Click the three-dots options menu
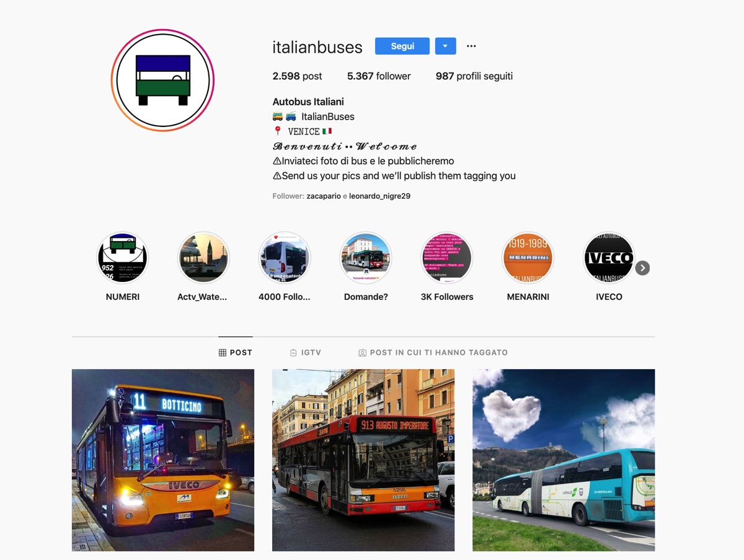Screen dimensions: 744x560 click(x=471, y=46)
